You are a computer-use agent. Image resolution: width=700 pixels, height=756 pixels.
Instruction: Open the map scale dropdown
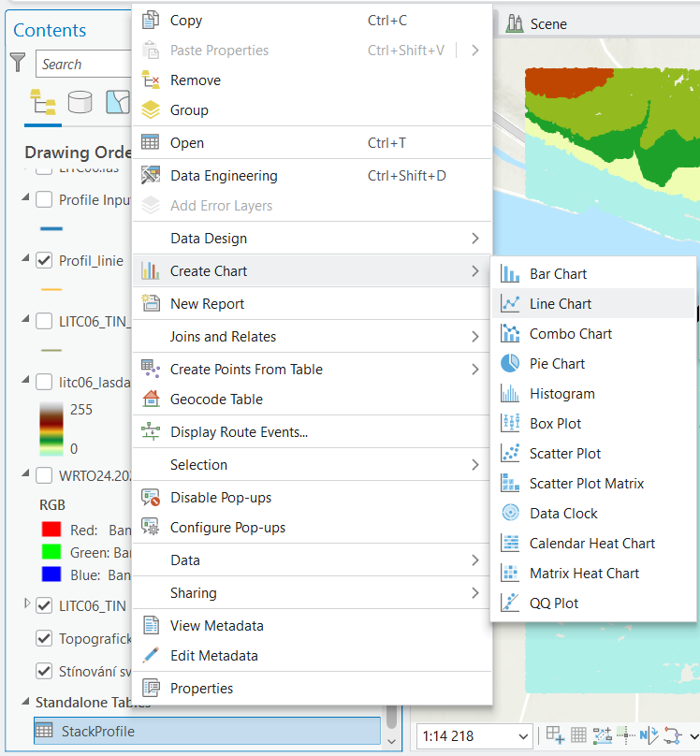[x=522, y=736]
